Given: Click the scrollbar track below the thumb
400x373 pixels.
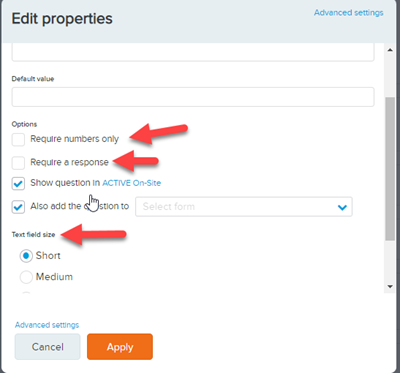Looking at the screenshot, I should pyautogui.click(x=390, y=261).
